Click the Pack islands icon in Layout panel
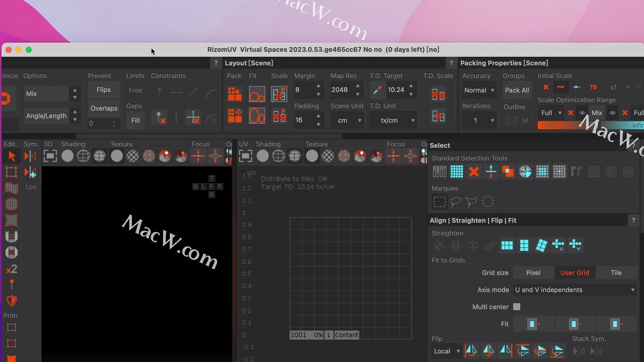644x362 pixels. 235,94
